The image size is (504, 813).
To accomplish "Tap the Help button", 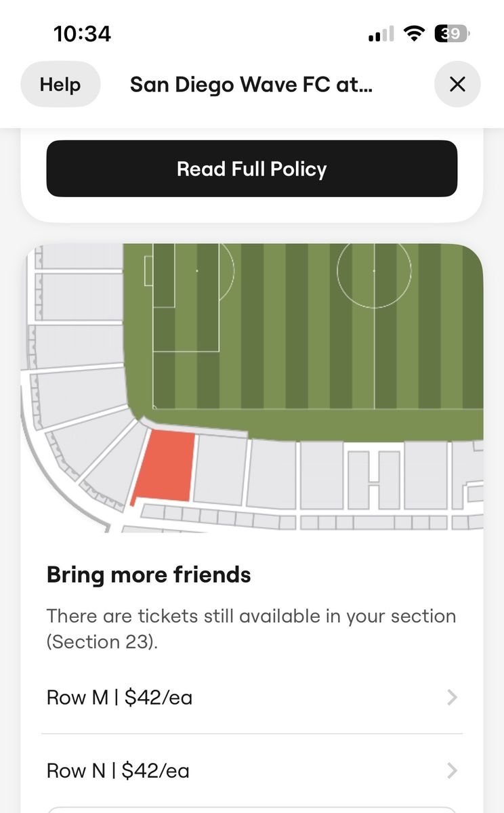I will [x=60, y=85].
